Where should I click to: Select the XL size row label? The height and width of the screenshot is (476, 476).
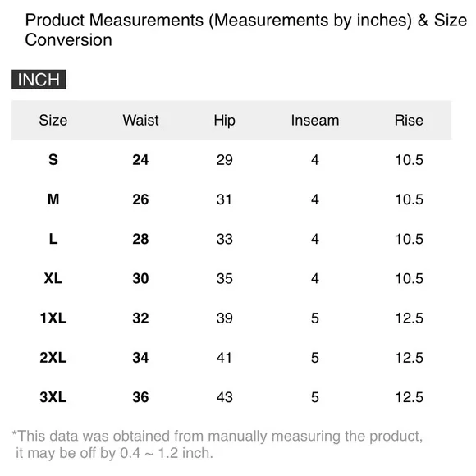coord(53,278)
